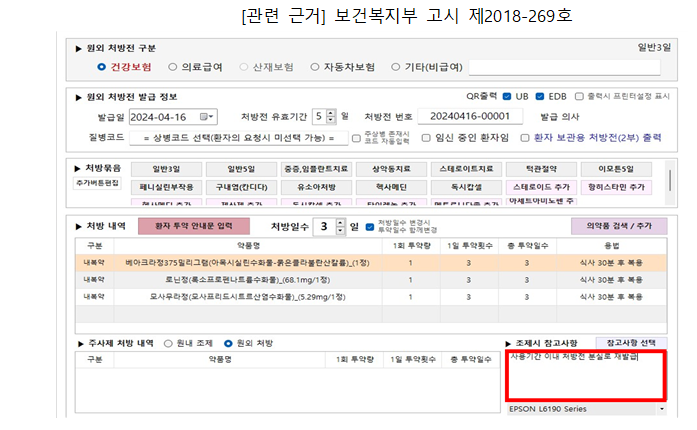Image resolution: width=697 pixels, height=430 pixels.
Task: Toggle the EDB QR output checkbox
Action: point(541,96)
